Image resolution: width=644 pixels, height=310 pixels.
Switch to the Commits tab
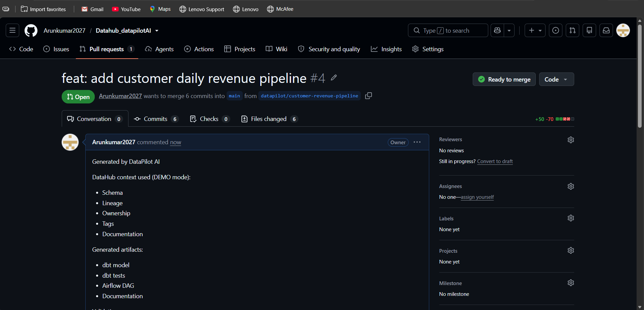pyautogui.click(x=156, y=119)
